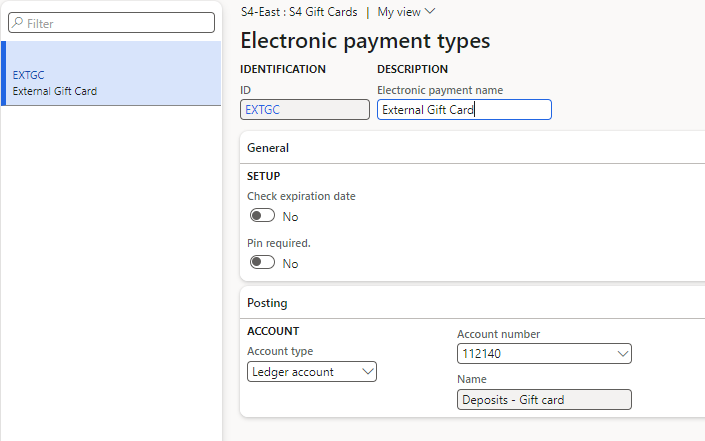
Task: Click the ID field showing EXTGC
Action: click(305, 110)
